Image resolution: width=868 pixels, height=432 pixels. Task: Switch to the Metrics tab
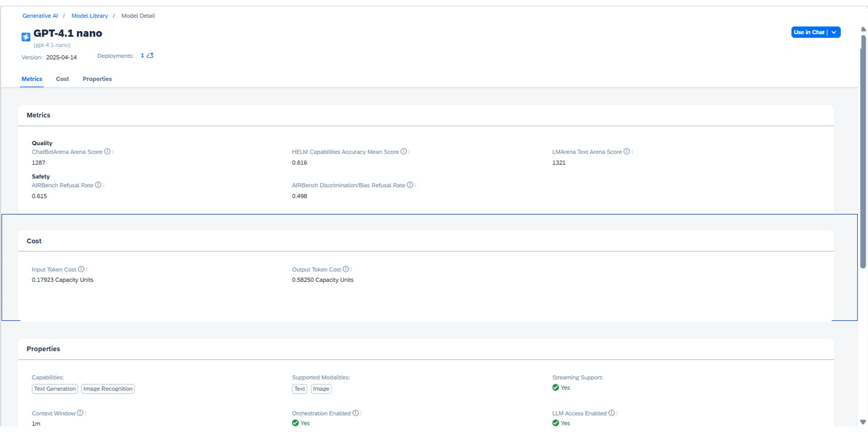tap(32, 79)
